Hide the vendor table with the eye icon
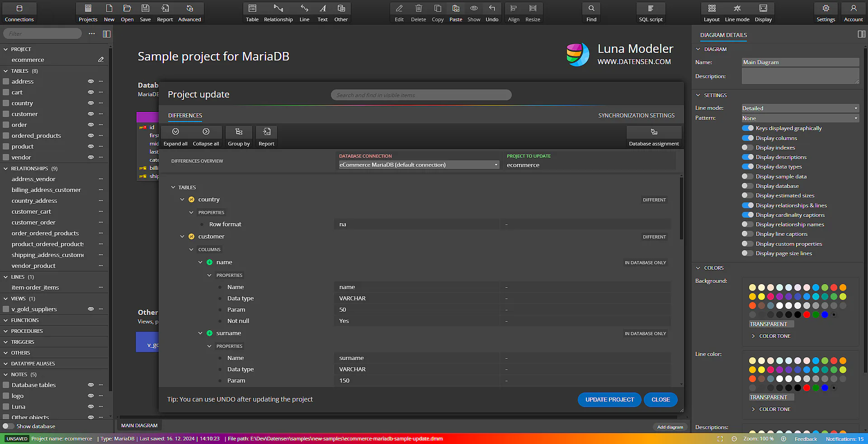The image size is (868, 444). (x=90, y=157)
